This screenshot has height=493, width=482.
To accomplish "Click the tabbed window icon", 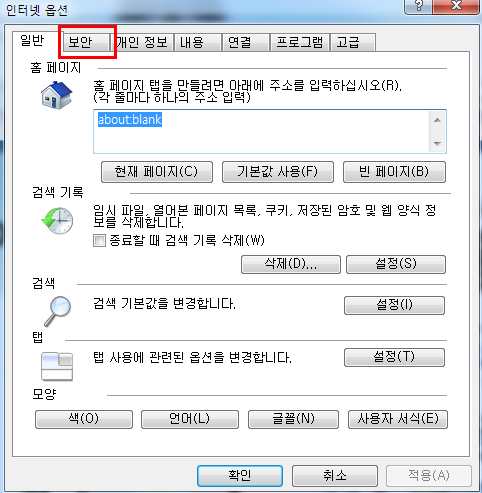I will (57, 367).
